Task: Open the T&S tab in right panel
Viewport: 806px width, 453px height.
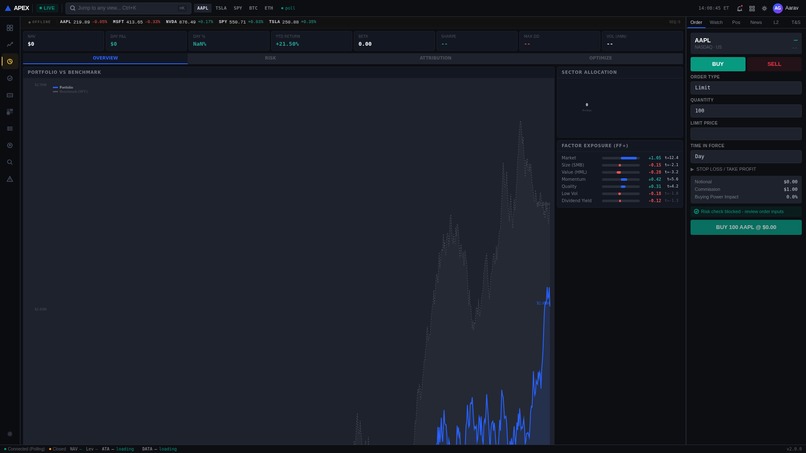Action: [x=795, y=22]
